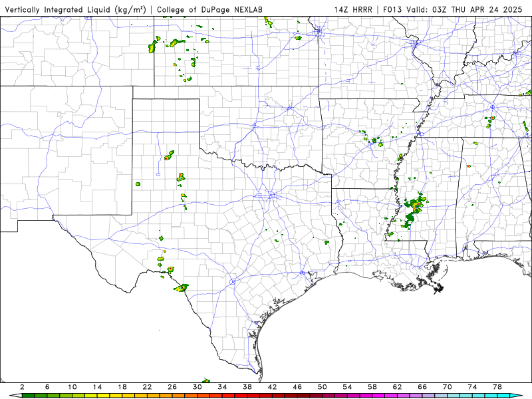This screenshot has height=399, width=532.
Task: Click the yellow swatch below legend value 14
Action: tap(104, 396)
